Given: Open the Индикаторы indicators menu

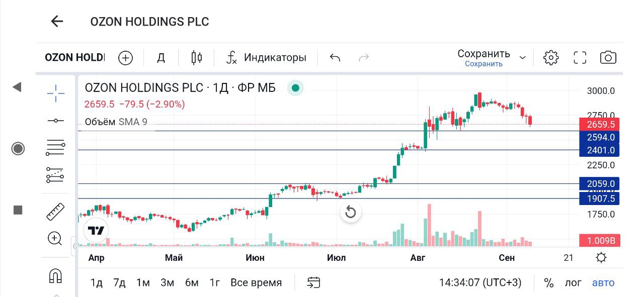Looking at the screenshot, I should point(266,58).
